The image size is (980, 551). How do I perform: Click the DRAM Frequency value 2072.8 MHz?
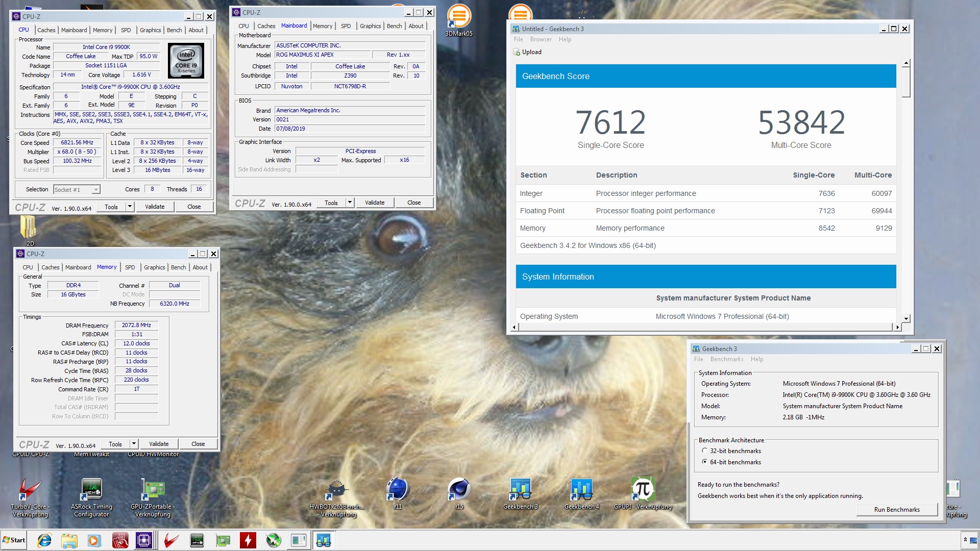click(136, 325)
